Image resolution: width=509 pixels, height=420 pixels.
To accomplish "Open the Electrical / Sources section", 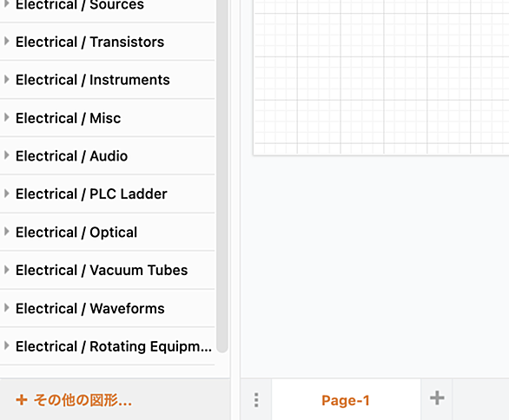I will pyautogui.click(x=107, y=6).
